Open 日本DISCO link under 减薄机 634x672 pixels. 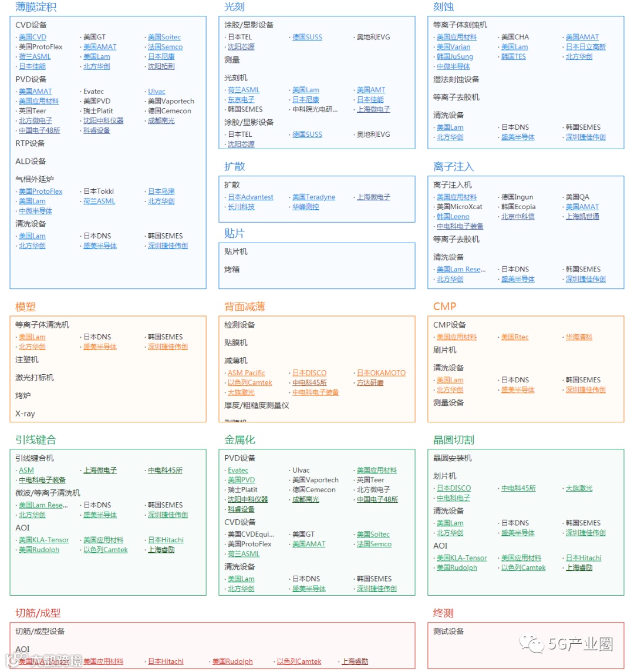(309, 373)
